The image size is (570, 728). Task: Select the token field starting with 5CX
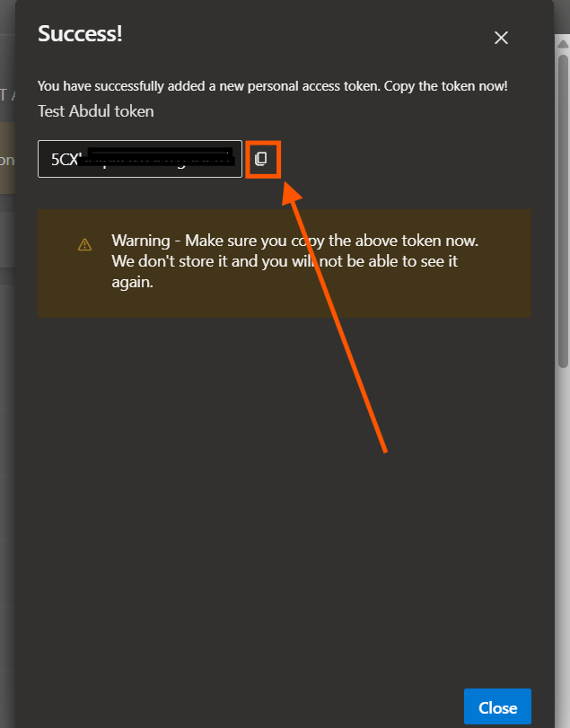(140, 159)
